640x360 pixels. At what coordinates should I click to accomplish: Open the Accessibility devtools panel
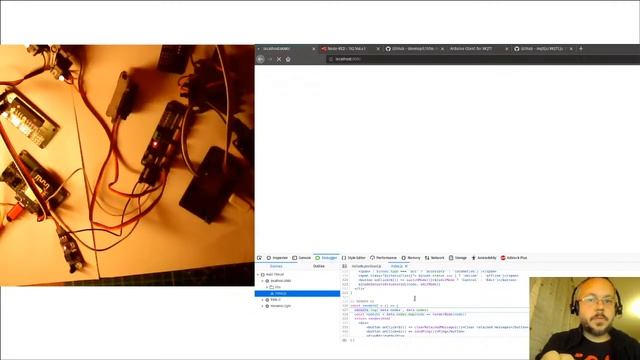tap(484, 258)
